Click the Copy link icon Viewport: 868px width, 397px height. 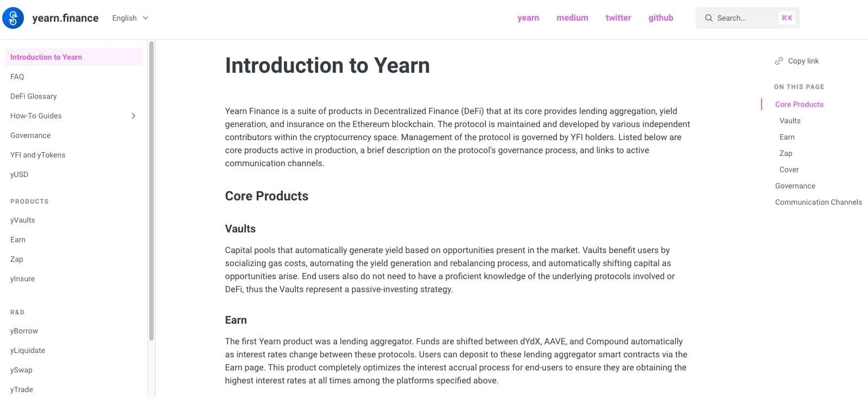coord(780,61)
